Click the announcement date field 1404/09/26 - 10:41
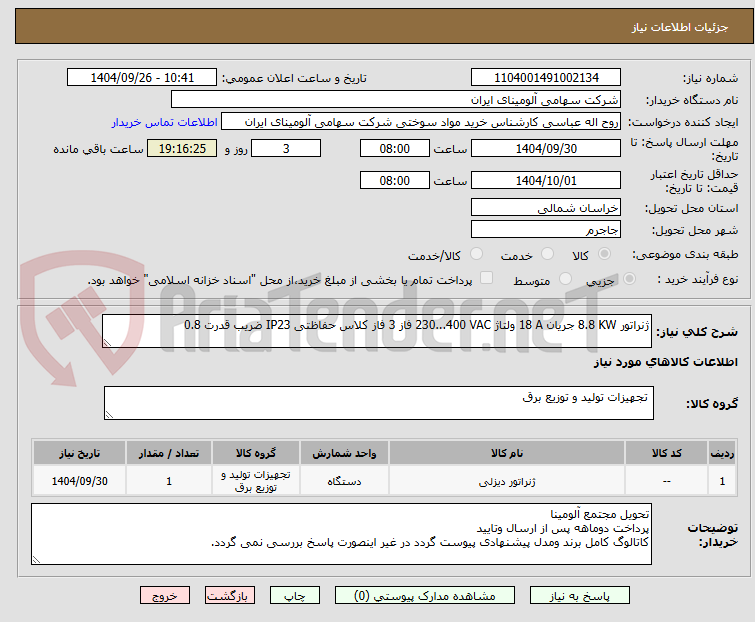Viewport: 755px width, 622px height. [x=142, y=78]
